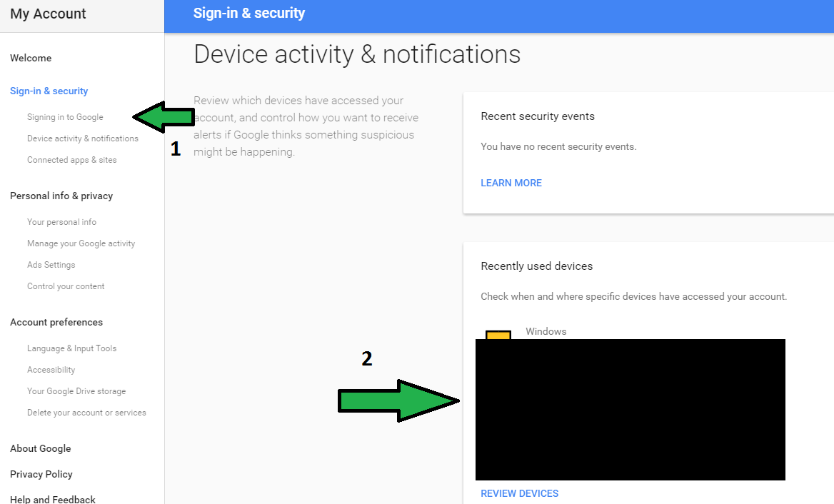
Task: Open Control your content
Action: [x=66, y=286]
